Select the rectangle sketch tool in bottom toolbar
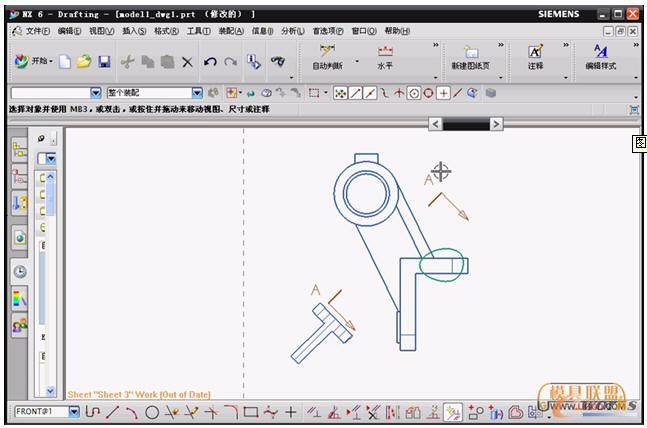The height and width of the screenshot is (428, 647). pos(250,412)
